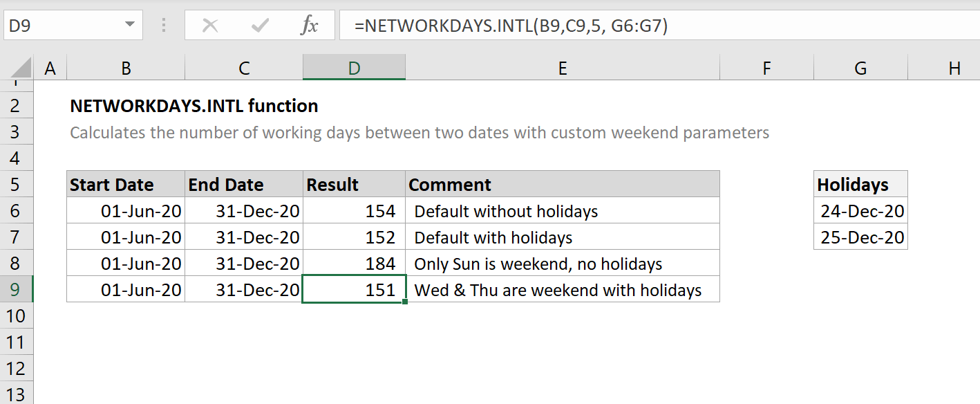Image resolution: width=980 pixels, height=404 pixels.
Task: Select the 24-Dec-20 holiday cell
Action: click(860, 211)
